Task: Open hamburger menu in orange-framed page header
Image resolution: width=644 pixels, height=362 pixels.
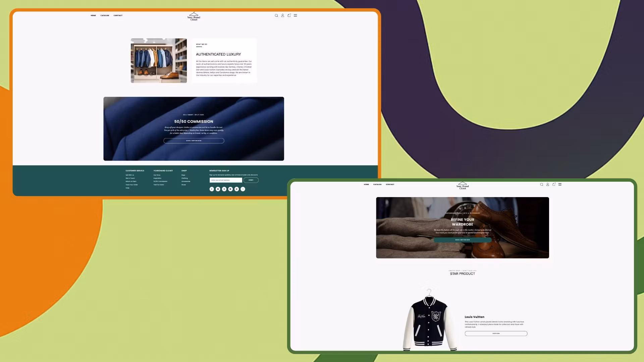Action: coord(296,15)
